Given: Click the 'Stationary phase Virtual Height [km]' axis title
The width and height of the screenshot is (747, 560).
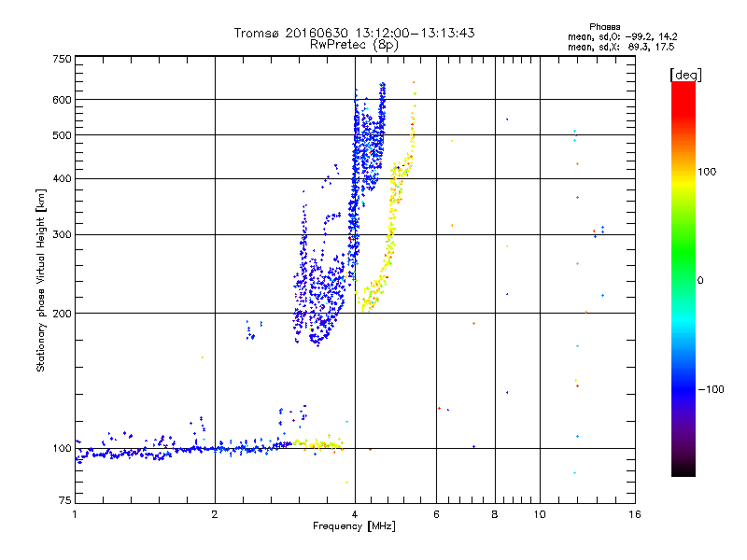Looking at the screenshot, I should [x=41, y=280].
